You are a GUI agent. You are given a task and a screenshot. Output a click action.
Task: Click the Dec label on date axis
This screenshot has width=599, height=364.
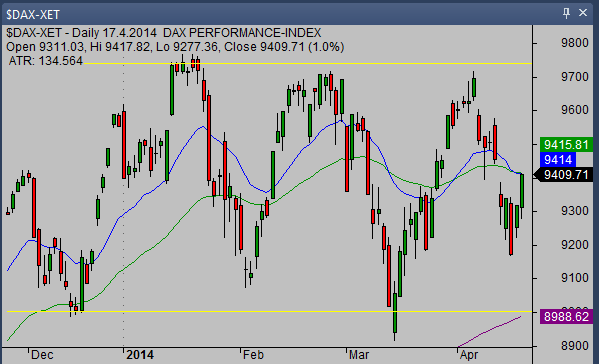[42, 355]
